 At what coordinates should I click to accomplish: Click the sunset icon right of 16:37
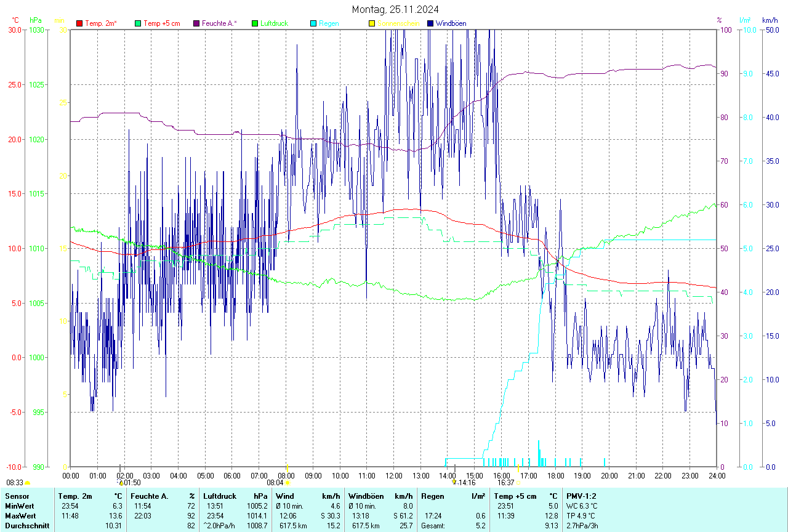coord(518,483)
